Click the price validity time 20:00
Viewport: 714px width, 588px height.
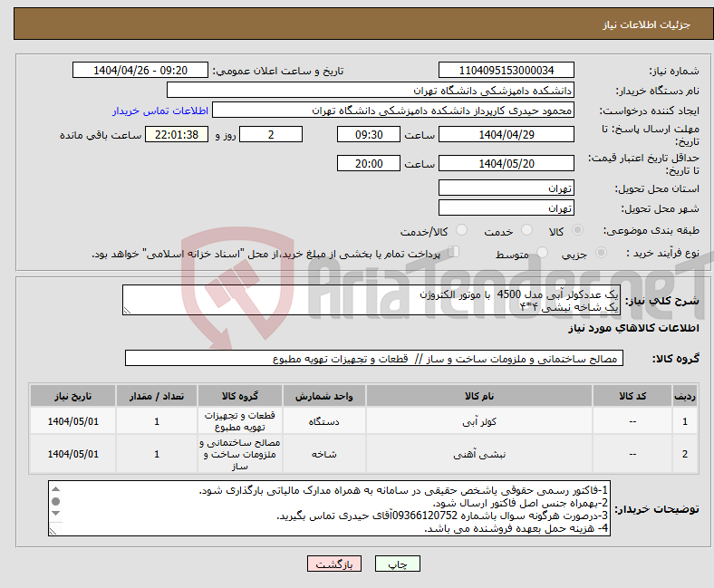tap(369, 163)
